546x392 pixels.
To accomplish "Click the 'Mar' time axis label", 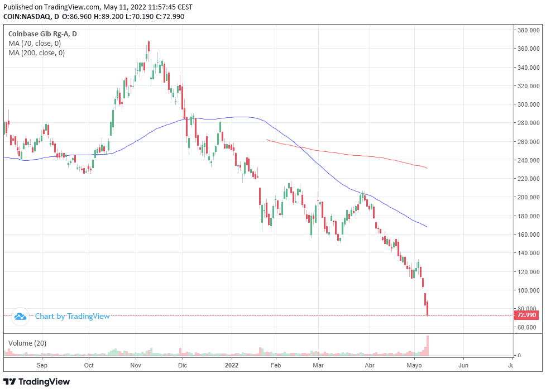I will point(318,366).
